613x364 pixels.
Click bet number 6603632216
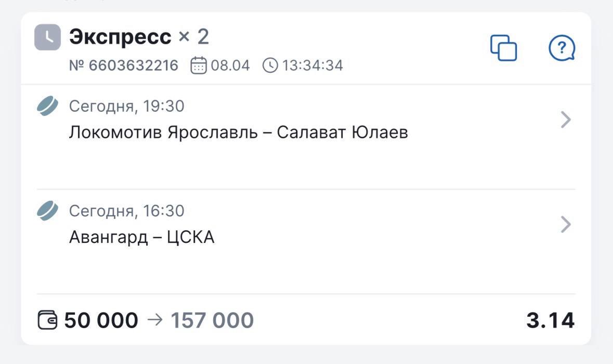click(x=124, y=66)
